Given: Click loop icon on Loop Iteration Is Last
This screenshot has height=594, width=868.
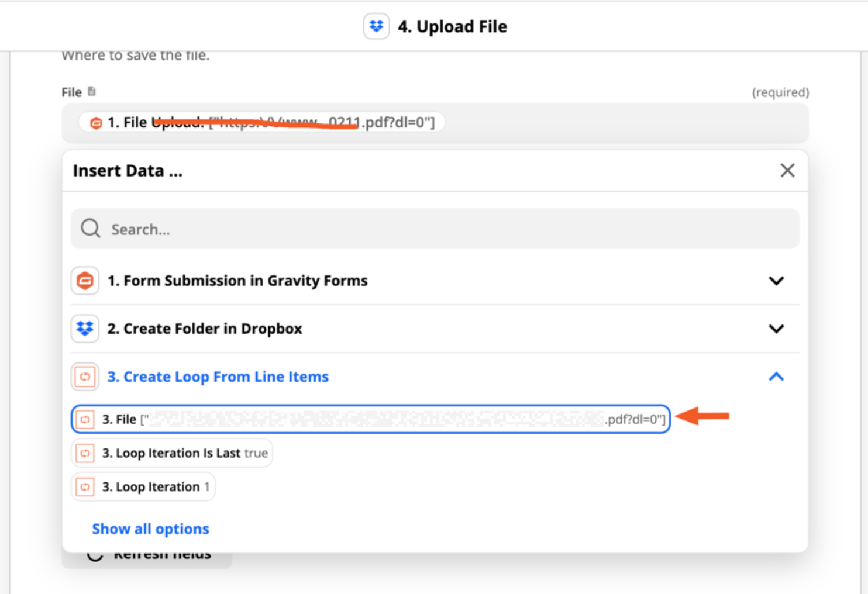Looking at the screenshot, I should [x=85, y=453].
